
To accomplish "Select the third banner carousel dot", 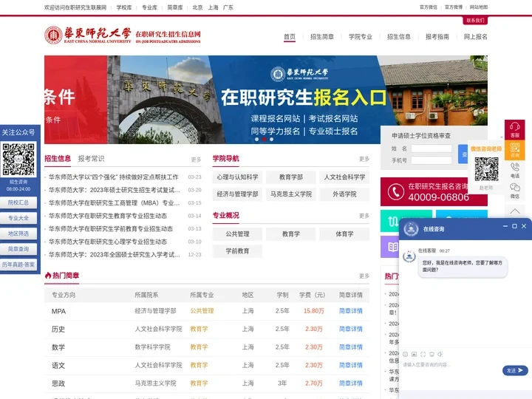I will point(271,139).
